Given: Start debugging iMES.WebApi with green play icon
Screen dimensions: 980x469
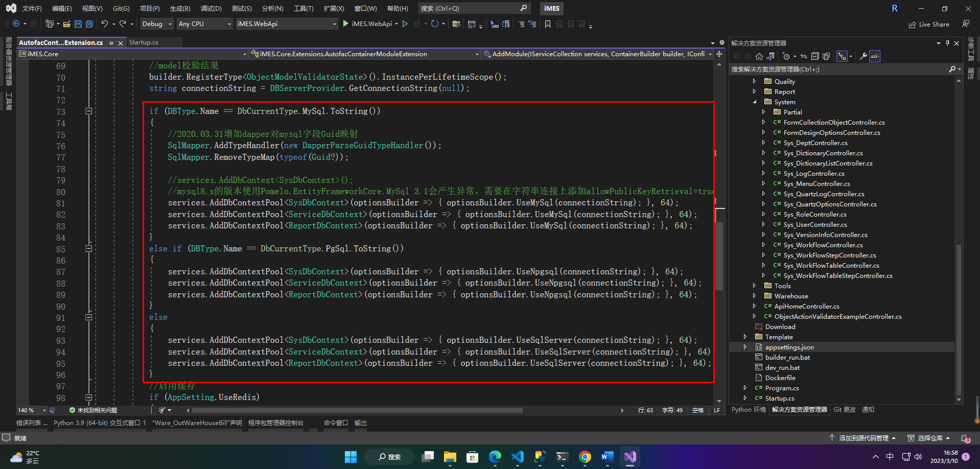Looking at the screenshot, I should pos(346,24).
